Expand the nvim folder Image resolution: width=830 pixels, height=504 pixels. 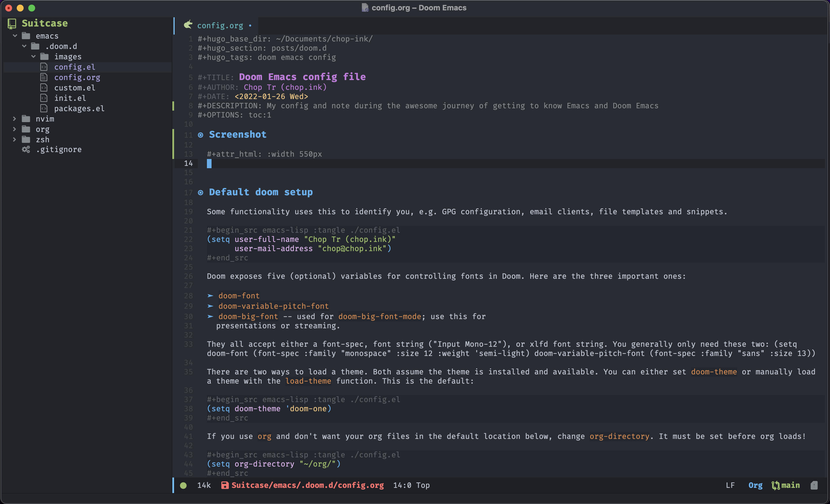(x=14, y=118)
